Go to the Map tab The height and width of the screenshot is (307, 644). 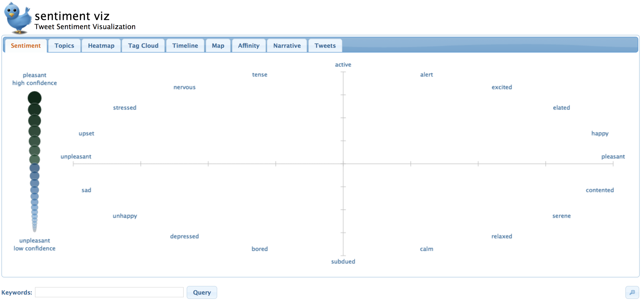tap(218, 46)
